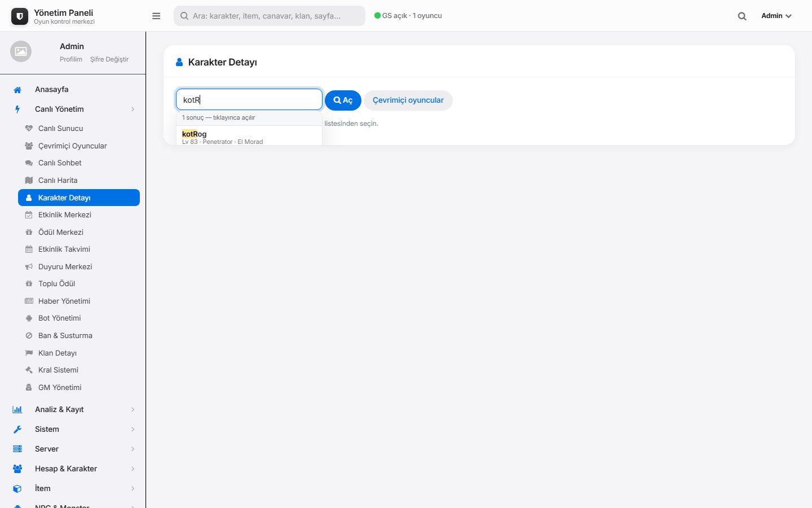Screen dimensions: 812x508
Task: Click the Klan Detayı flag icon
Action: coord(29,353)
